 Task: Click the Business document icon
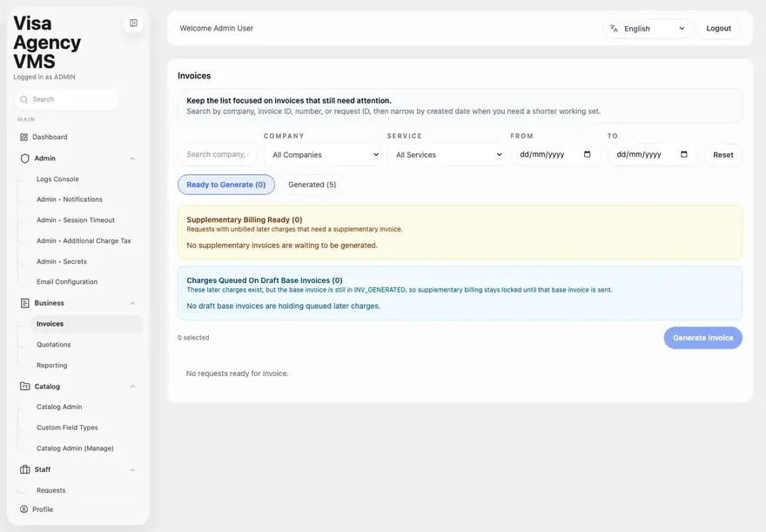(25, 303)
